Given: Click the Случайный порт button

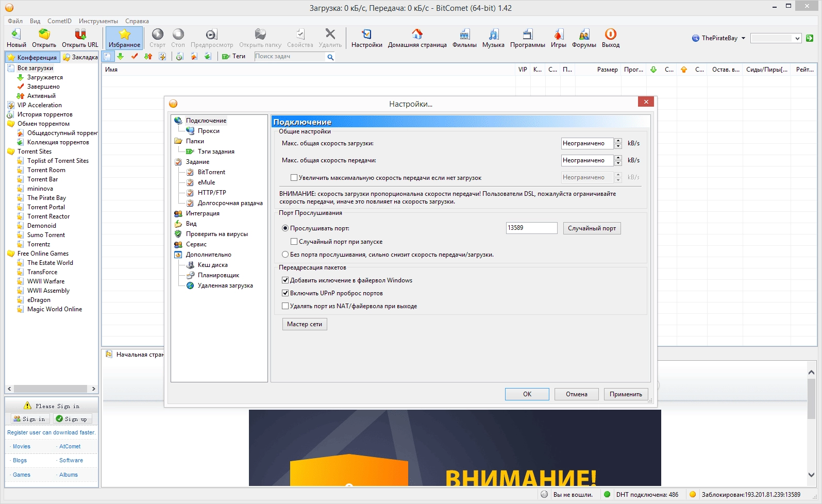Looking at the screenshot, I should coord(592,228).
